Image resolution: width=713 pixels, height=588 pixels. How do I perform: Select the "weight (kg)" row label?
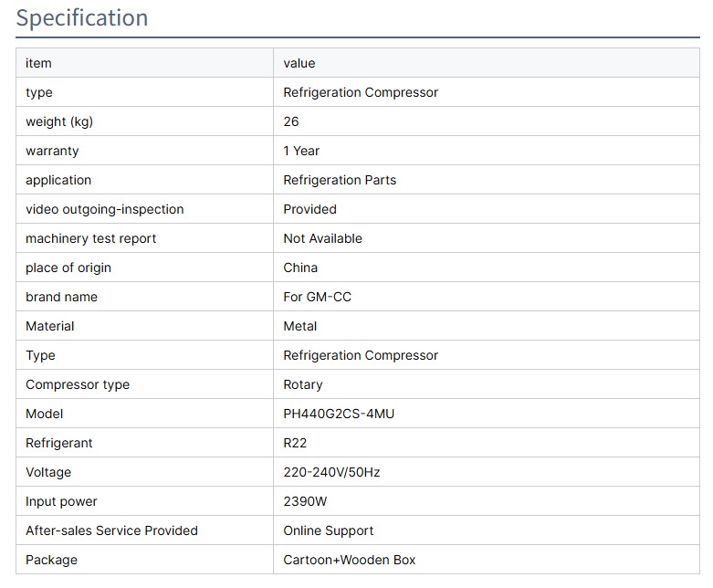[x=59, y=121]
